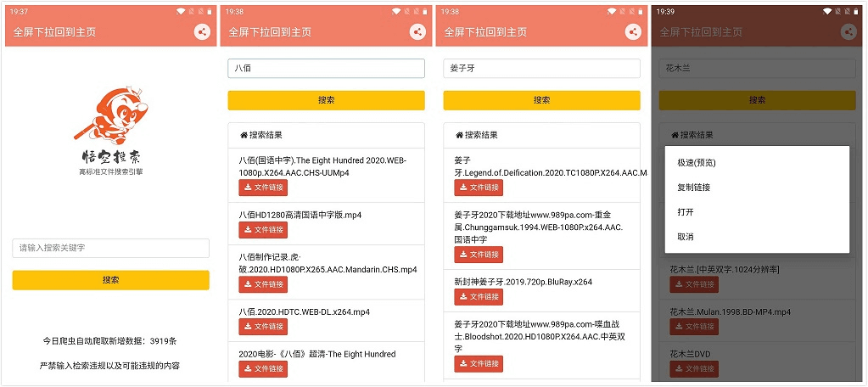
Task: Click the 全屏下拉回到主页 title on the 19:37 screen
Action: pos(54,32)
